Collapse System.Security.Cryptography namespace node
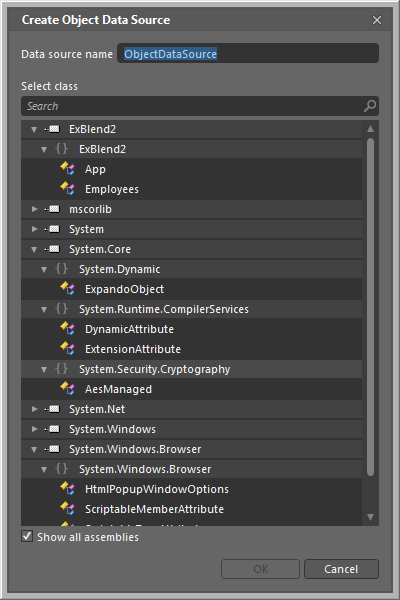The image size is (400, 600). pos(44,370)
